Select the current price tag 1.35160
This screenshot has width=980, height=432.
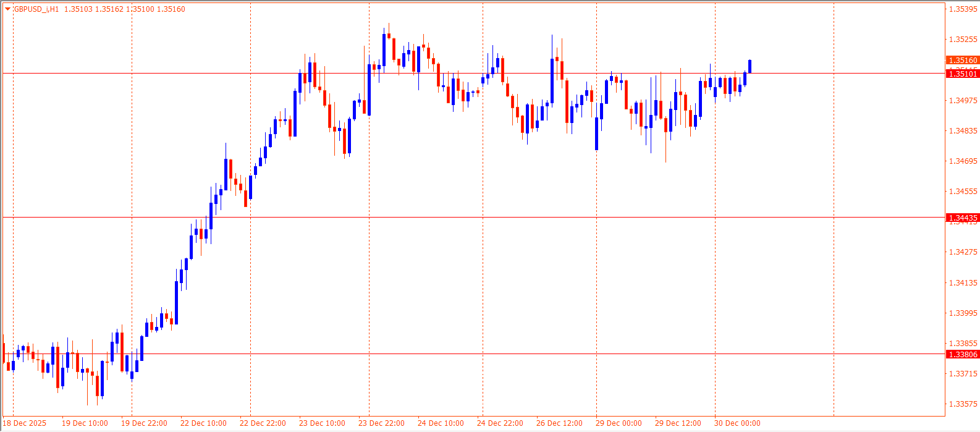point(963,60)
